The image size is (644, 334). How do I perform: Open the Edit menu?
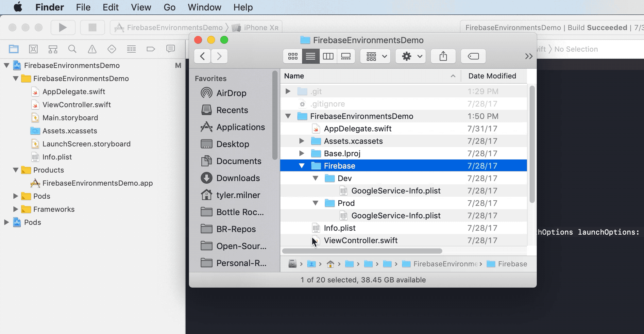point(110,7)
